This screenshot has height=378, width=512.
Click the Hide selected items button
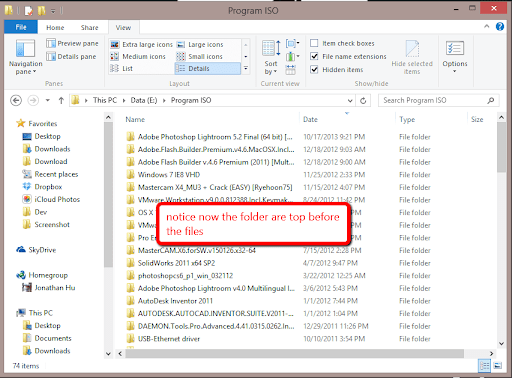pyautogui.click(x=412, y=57)
